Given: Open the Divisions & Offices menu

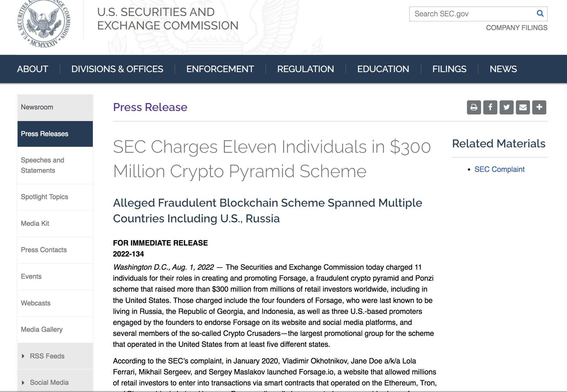Looking at the screenshot, I should [x=117, y=69].
